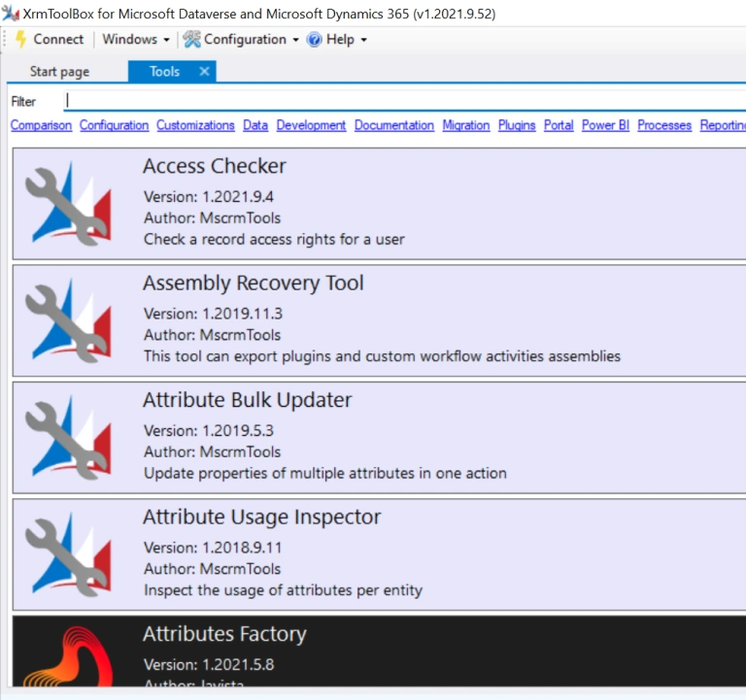Click the Attribute Bulk Updater title

(x=247, y=400)
